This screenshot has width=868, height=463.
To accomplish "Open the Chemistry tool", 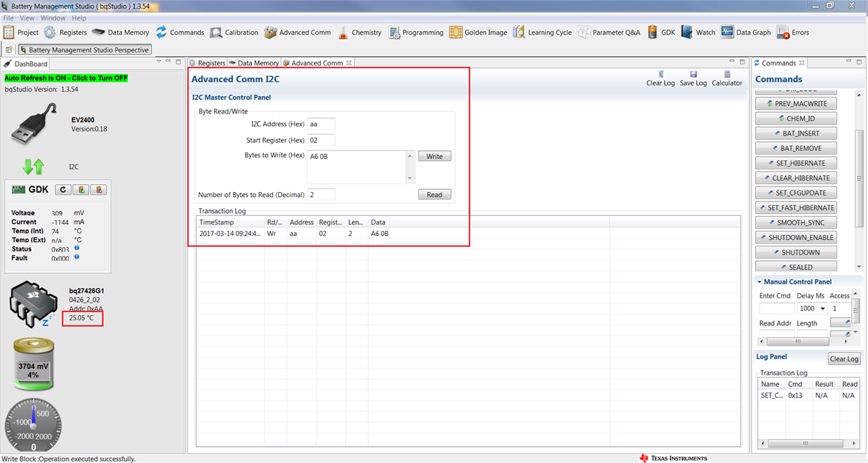I will point(359,32).
